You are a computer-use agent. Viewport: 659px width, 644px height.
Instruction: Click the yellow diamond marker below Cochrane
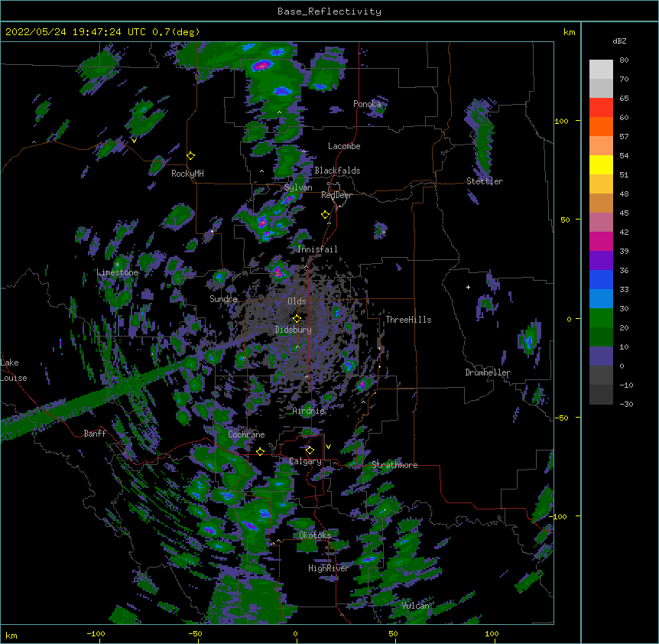point(260,451)
